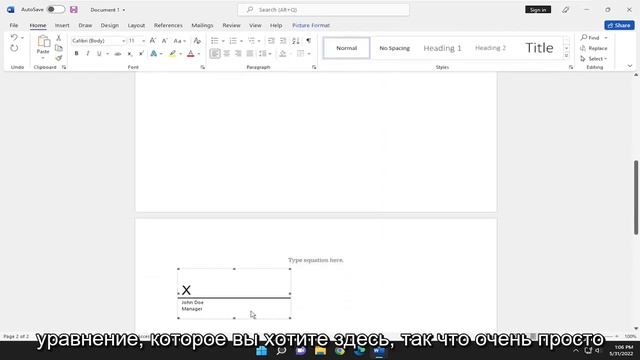Image resolution: width=640 pixels, height=360 pixels.
Task: Toggle Bold formatting
Action: [76, 53]
